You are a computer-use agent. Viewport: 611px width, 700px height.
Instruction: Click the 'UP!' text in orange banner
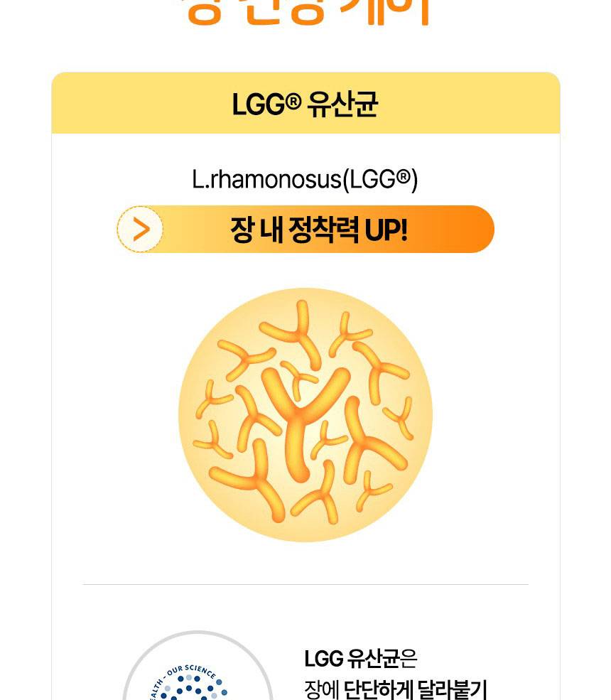tap(386, 230)
